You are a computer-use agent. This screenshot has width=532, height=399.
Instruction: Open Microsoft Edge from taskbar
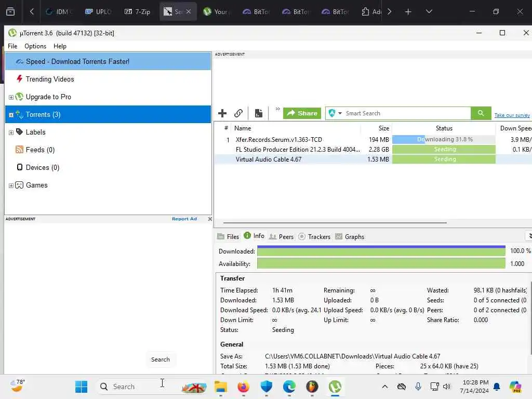point(289,387)
